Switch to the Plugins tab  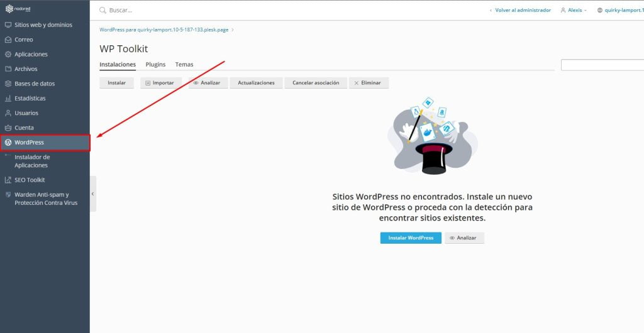tap(155, 65)
